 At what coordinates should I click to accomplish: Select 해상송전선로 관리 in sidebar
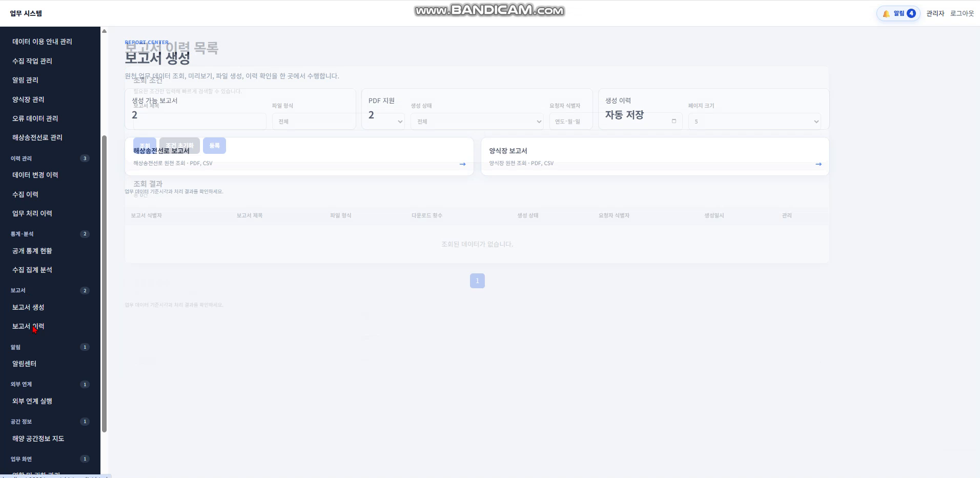coord(37,137)
